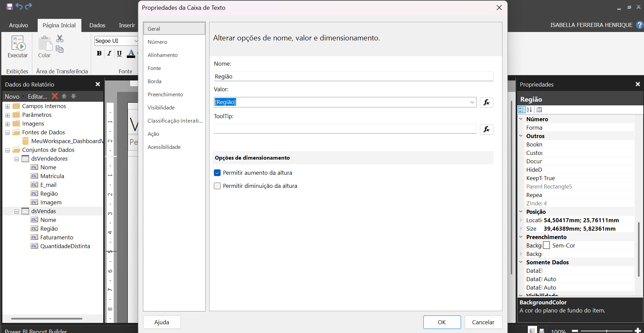Toggle italic formatting in Fonte group
644x333 pixels.
109,53
